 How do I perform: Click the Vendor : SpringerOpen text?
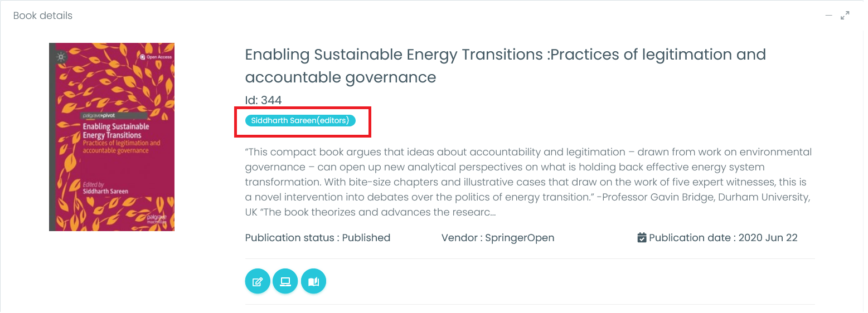click(497, 238)
